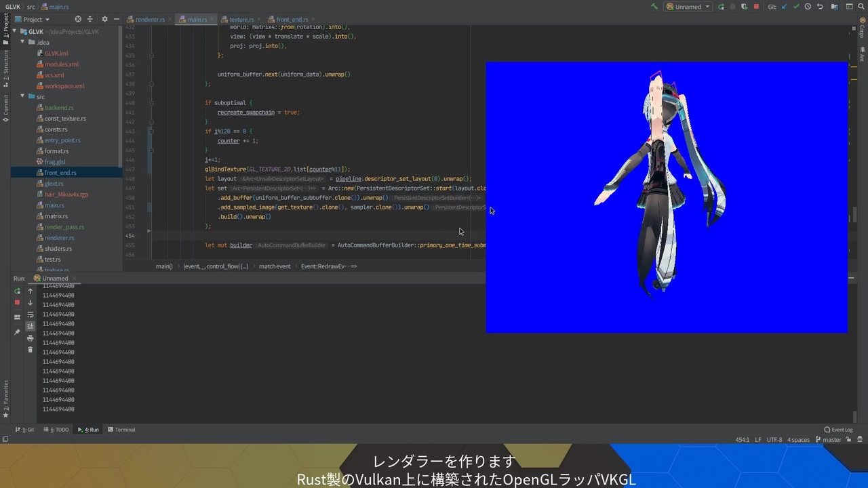Open the 6: TODO tool window
The image size is (868, 488).
[56, 430]
